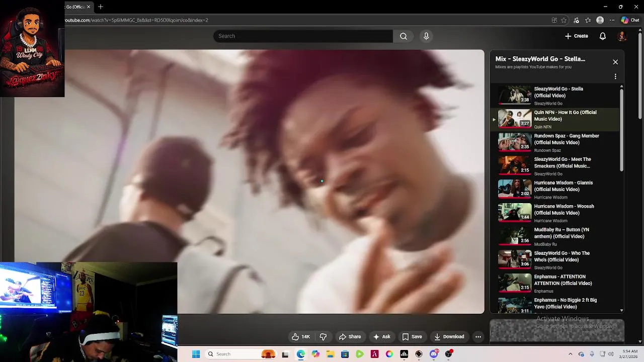644x362 pixels.
Task: Activate voice search microphone on YouTube
Action: point(426,36)
